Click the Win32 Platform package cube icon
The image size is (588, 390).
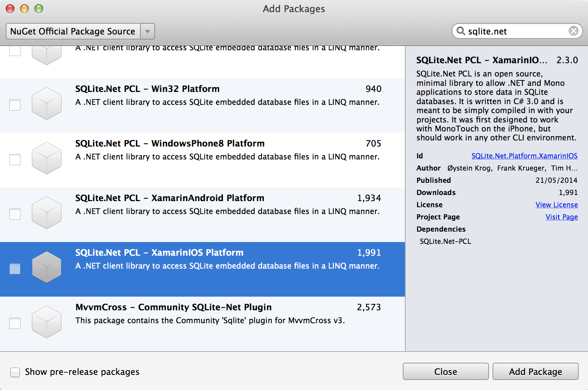click(x=47, y=103)
